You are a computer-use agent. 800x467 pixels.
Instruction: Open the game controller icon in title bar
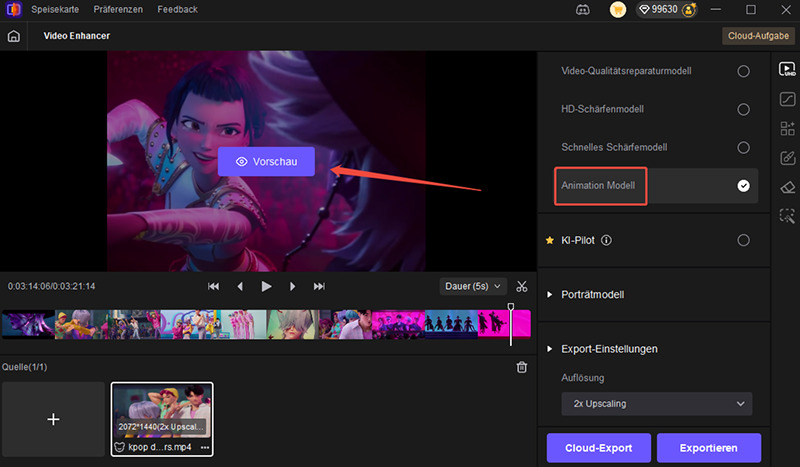point(583,10)
